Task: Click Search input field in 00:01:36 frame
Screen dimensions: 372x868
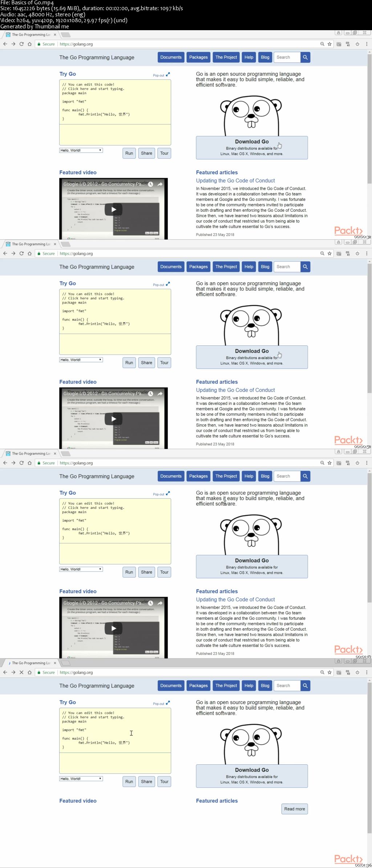Action: (x=287, y=685)
